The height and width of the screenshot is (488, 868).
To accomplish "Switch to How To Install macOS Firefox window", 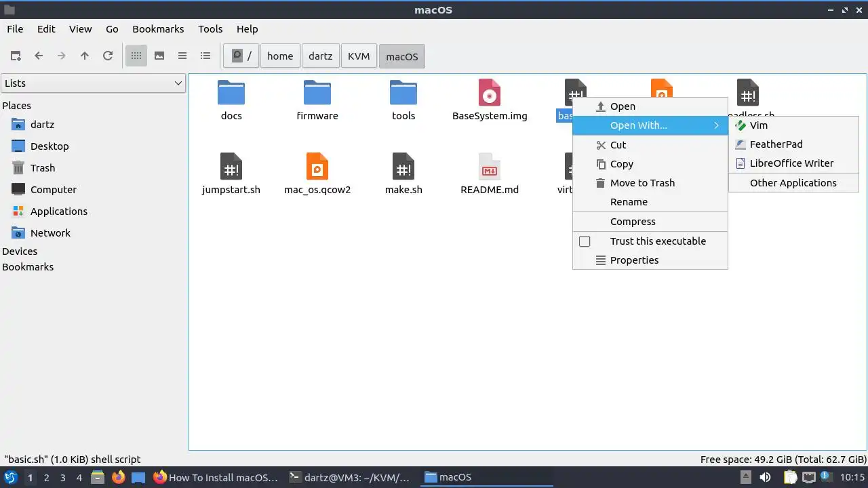I will click(216, 477).
